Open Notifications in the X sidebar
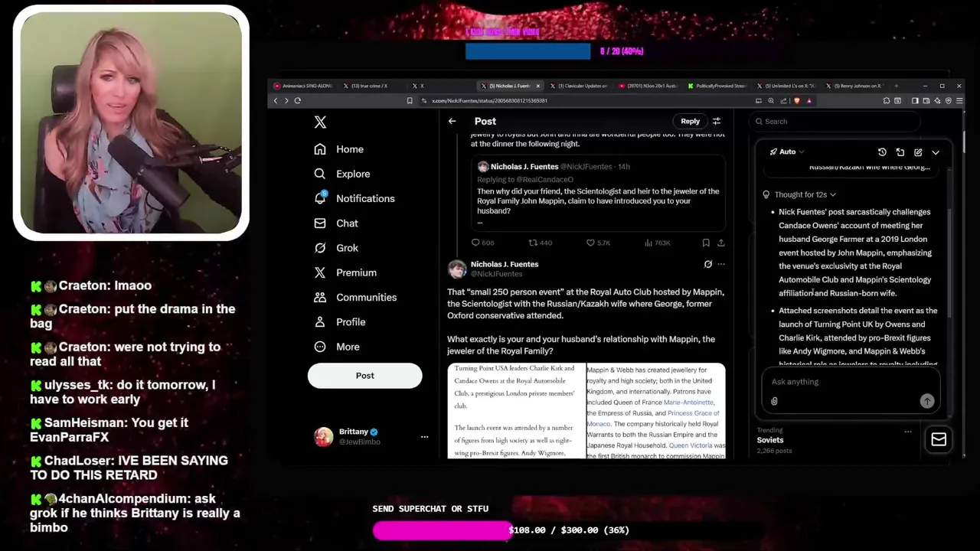The width and height of the screenshot is (980, 551). 354,198
